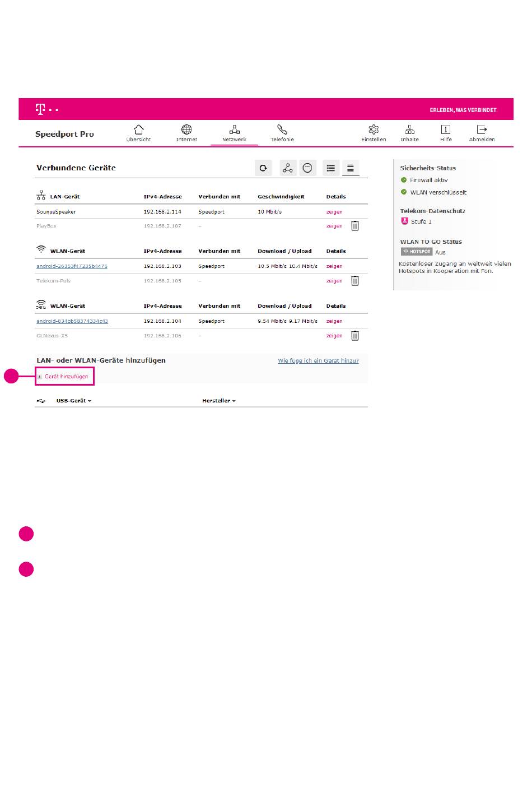Select the compact list view icon
Viewport: 532px width, 792px height.
point(351,168)
